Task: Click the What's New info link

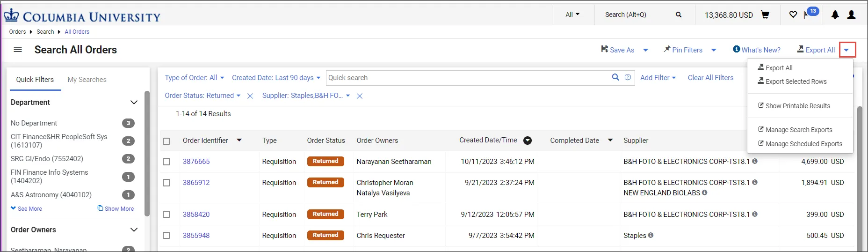Action: (756, 50)
